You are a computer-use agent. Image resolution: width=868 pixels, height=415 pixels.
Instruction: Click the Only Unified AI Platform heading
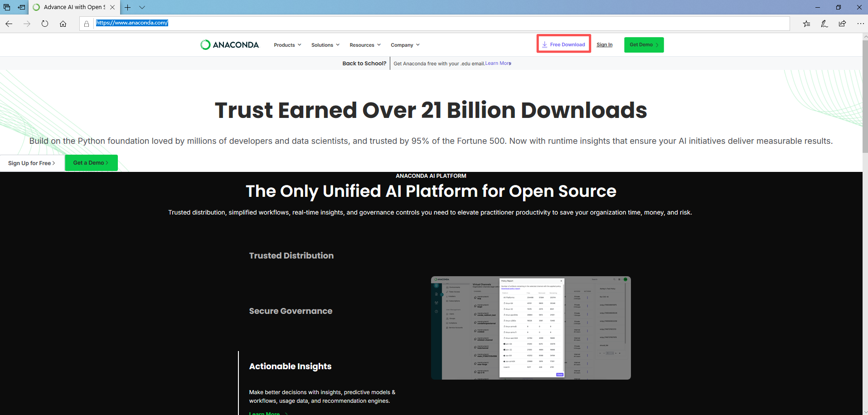431,191
